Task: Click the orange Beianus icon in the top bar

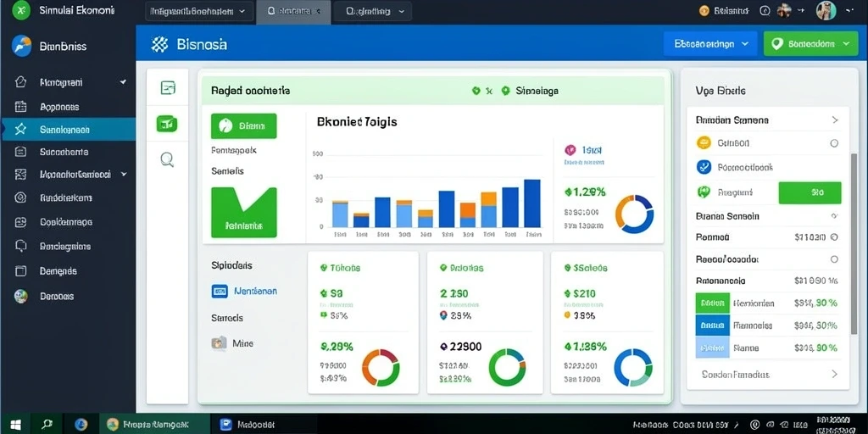Action: point(704,10)
